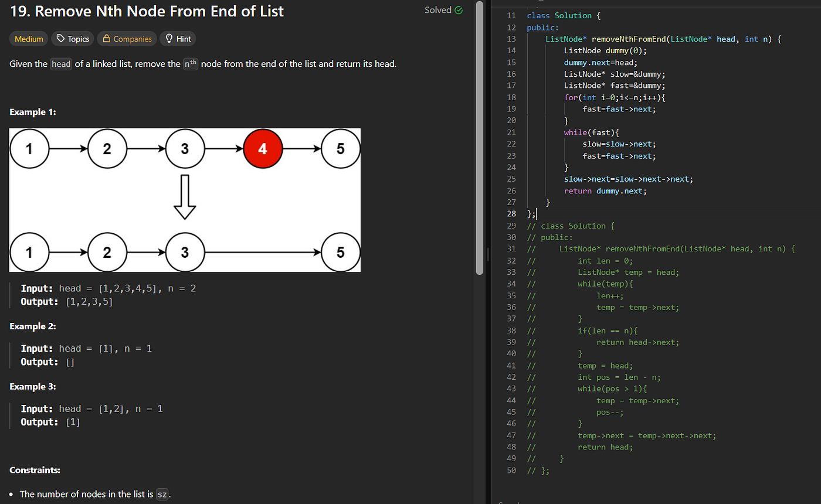
Task: Click the Solved status text
Action: coord(438,10)
